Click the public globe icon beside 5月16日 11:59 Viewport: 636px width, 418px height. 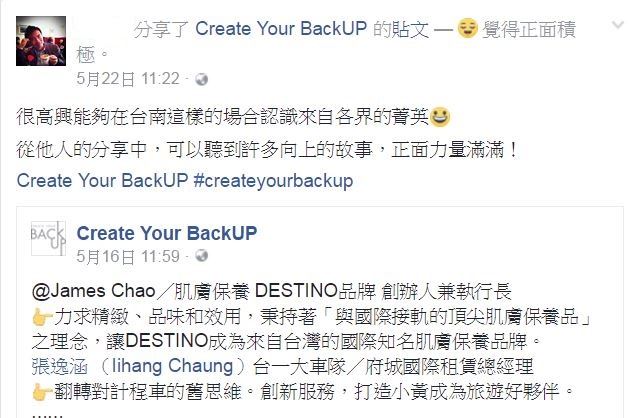(202, 256)
